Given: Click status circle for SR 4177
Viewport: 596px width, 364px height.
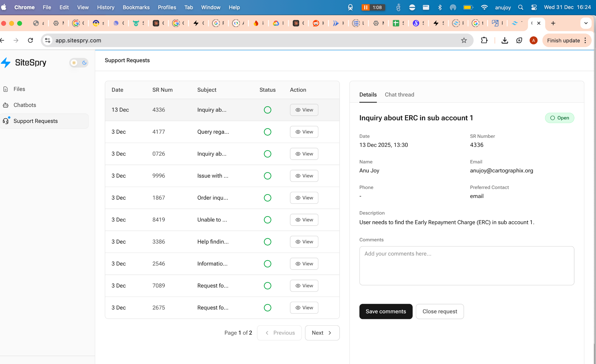Looking at the screenshot, I should tap(267, 132).
